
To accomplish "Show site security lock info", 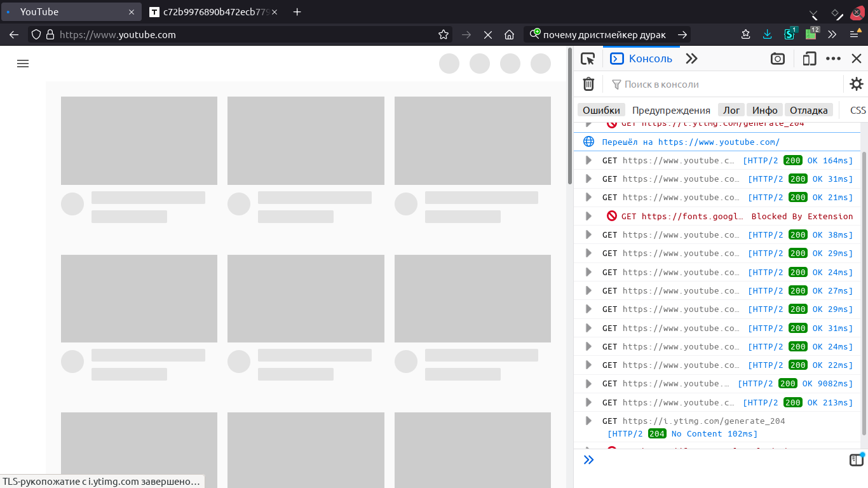I will (50, 35).
